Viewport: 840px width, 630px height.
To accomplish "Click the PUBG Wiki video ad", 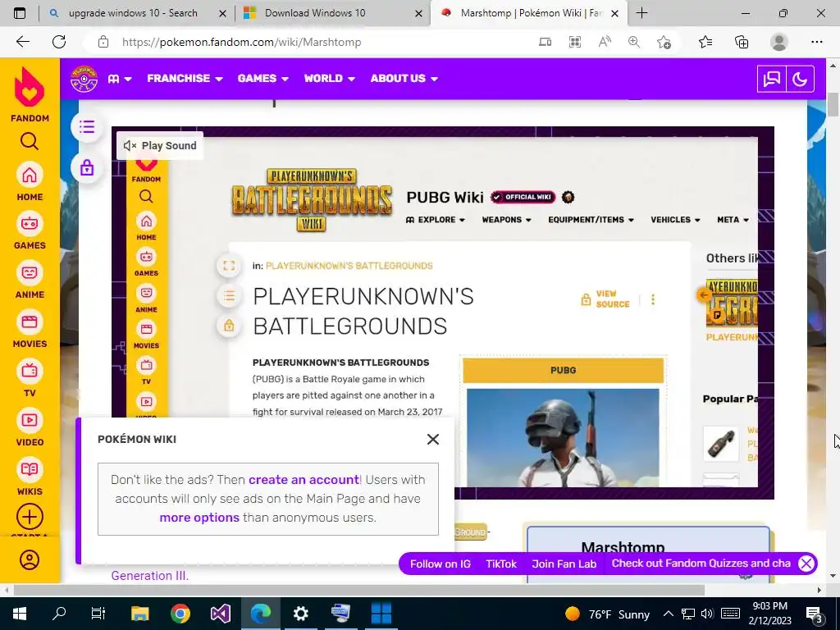I will point(442,313).
